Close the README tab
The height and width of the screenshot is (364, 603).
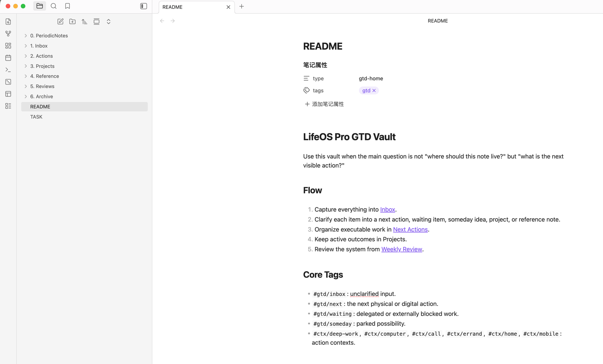coord(228,7)
